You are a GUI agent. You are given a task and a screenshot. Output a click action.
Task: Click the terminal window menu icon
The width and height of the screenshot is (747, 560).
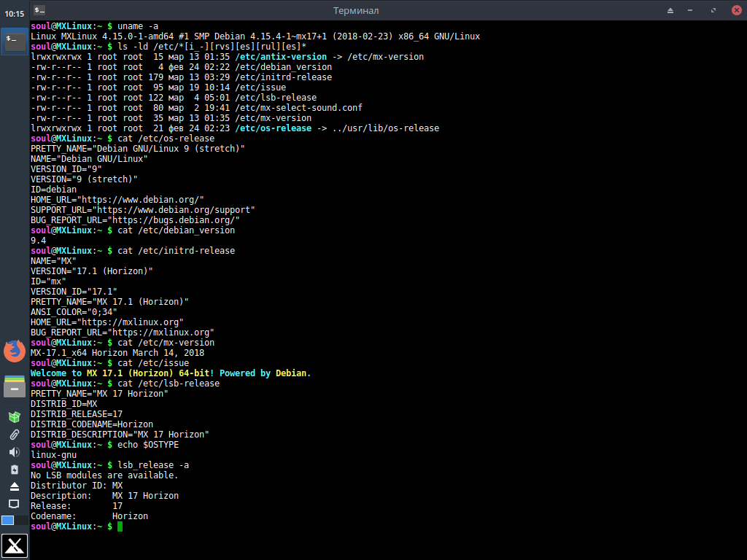point(39,10)
